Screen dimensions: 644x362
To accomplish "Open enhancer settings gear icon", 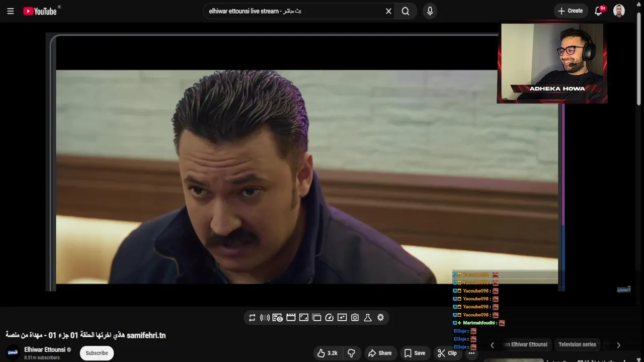I will pyautogui.click(x=380, y=318).
